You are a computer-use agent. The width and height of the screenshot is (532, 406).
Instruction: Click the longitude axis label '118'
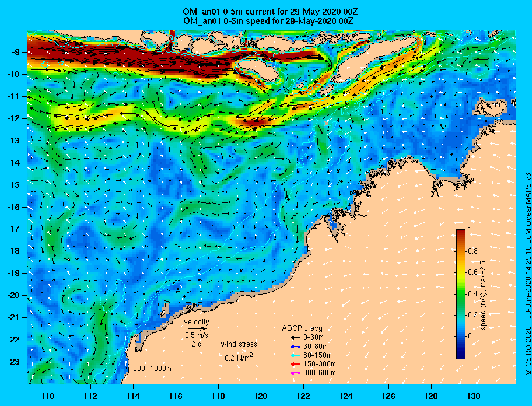pyautogui.click(x=218, y=396)
